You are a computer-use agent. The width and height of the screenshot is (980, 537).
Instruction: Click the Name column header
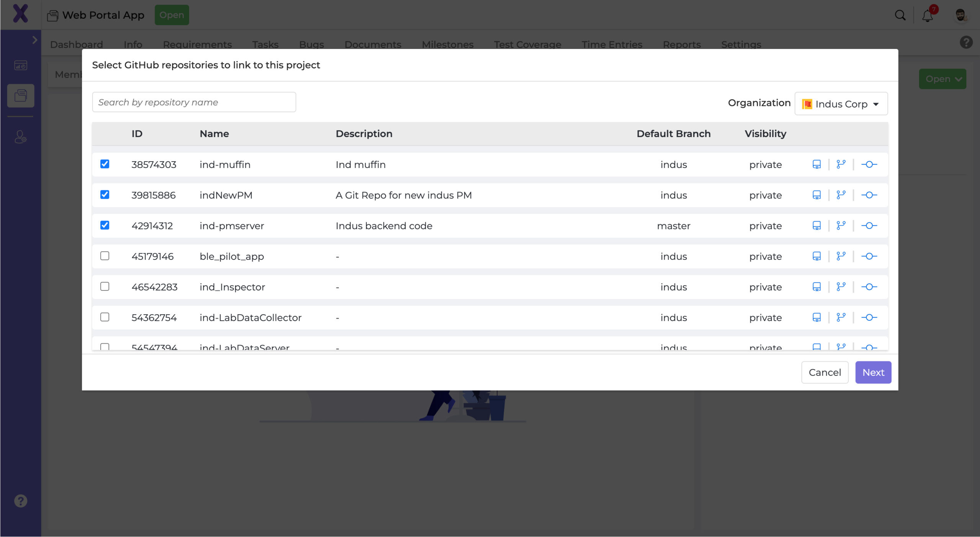(x=214, y=134)
